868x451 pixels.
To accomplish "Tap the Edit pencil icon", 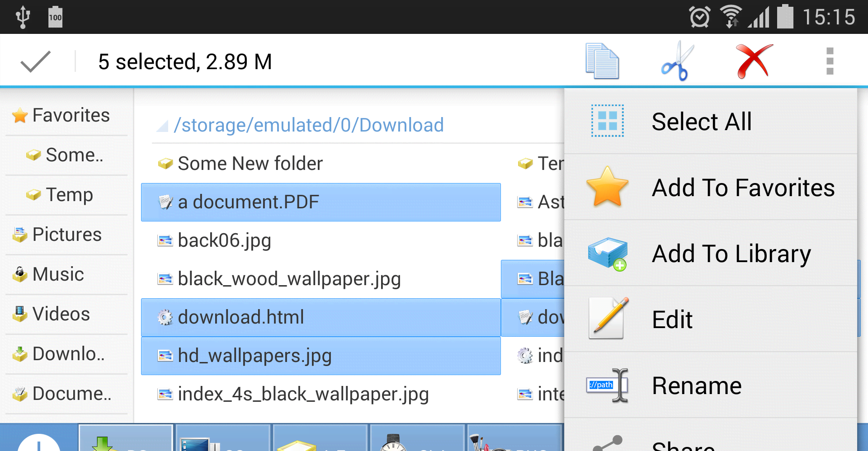I will (609, 318).
